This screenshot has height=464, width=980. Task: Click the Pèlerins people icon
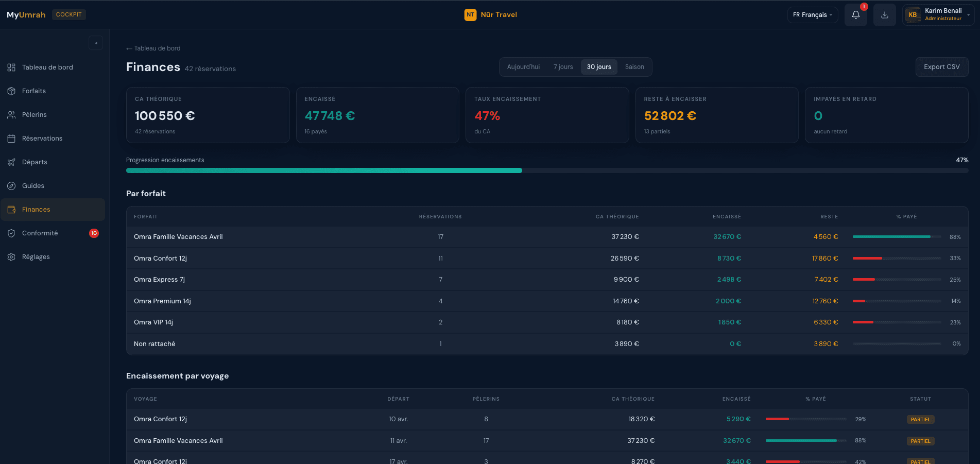pos(11,115)
